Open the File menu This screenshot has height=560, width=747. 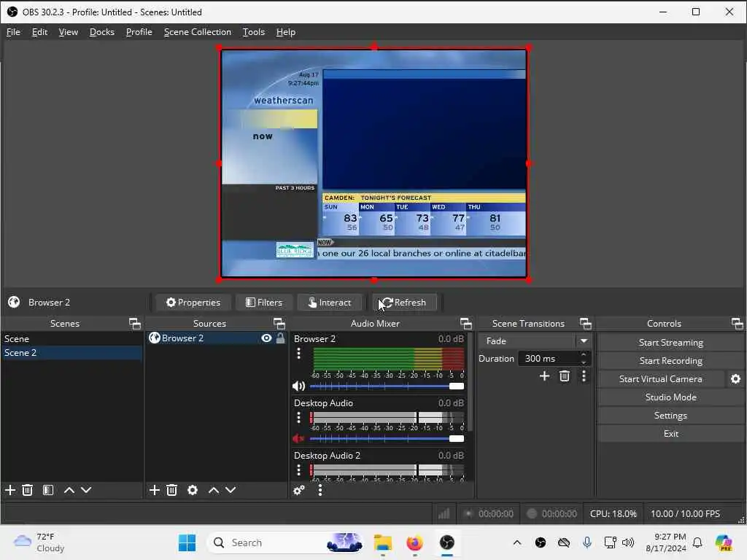click(13, 32)
